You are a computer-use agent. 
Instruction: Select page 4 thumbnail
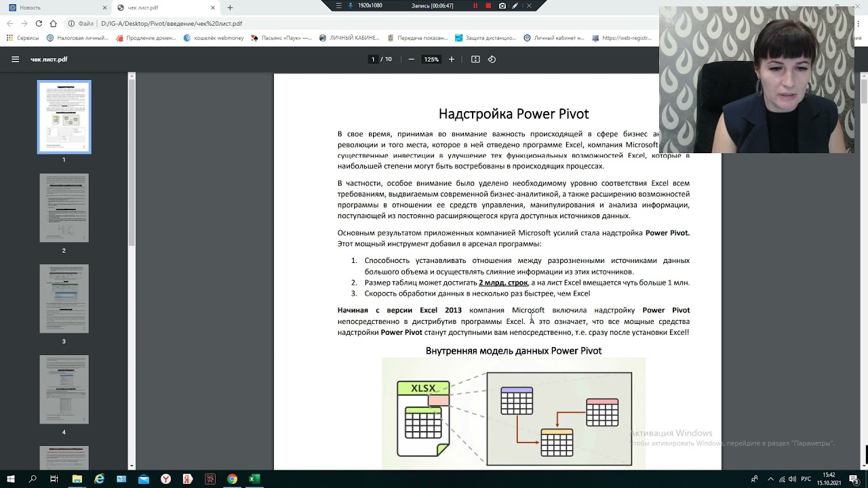(x=64, y=390)
